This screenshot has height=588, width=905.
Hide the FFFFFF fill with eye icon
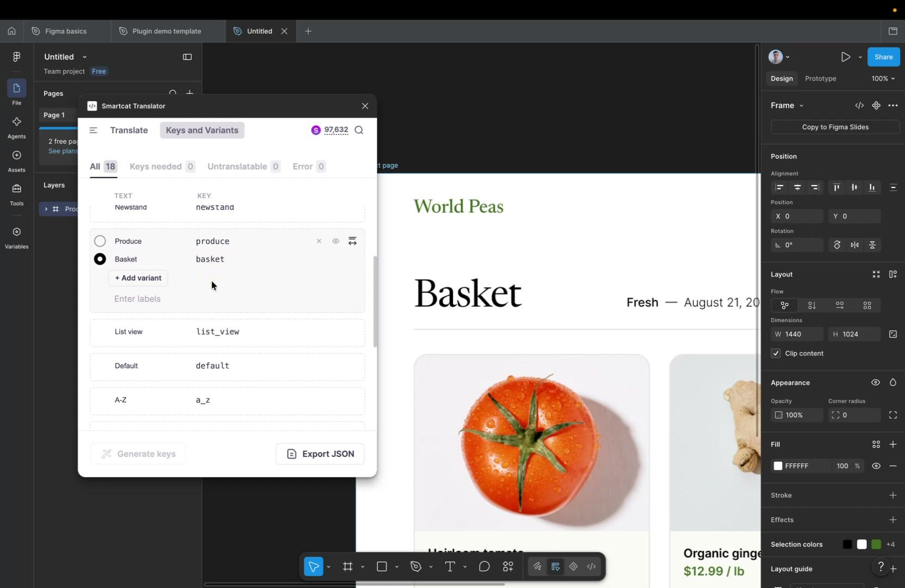click(876, 466)
